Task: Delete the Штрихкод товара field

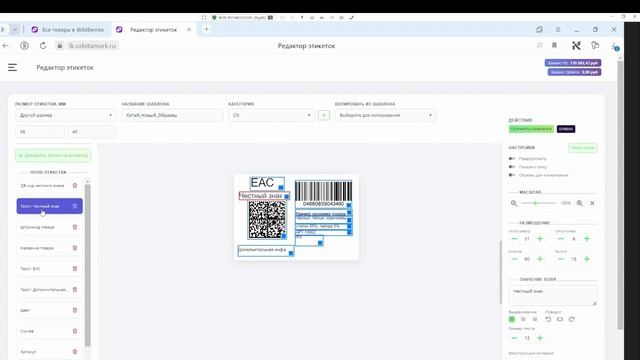Action: (x=75, y=227)
